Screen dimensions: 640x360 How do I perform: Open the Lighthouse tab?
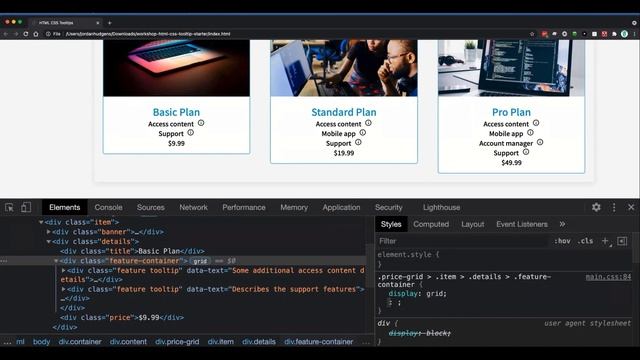[441, 207]
